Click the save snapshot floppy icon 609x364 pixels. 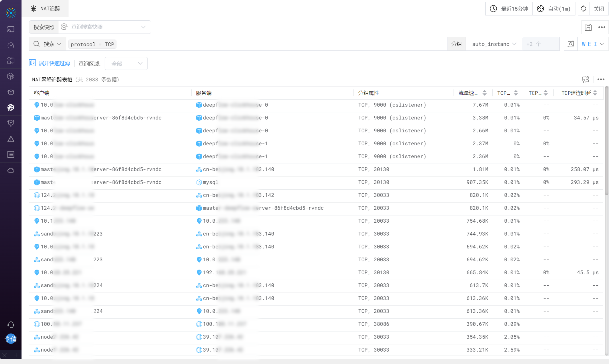[x=588, y=27]
